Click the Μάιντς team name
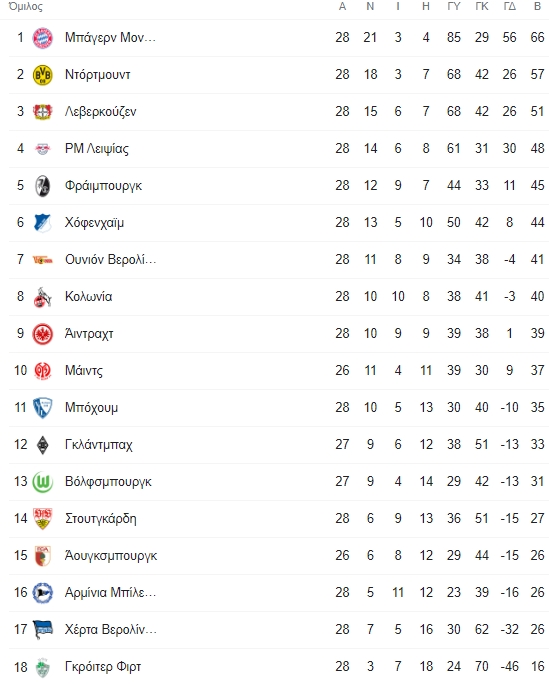549x684 pixels. tap(84, 371)
